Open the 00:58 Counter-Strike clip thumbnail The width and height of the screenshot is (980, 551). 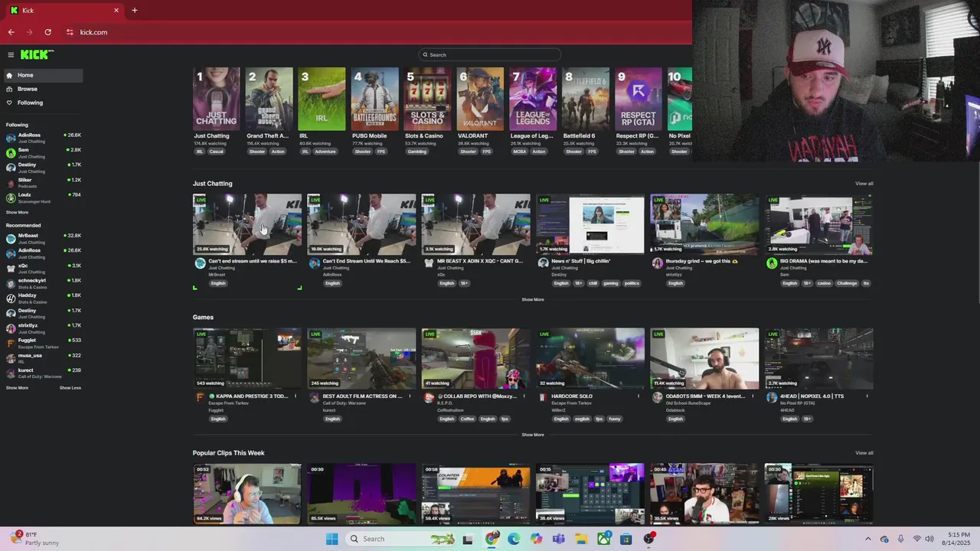[x=476, y=494]
